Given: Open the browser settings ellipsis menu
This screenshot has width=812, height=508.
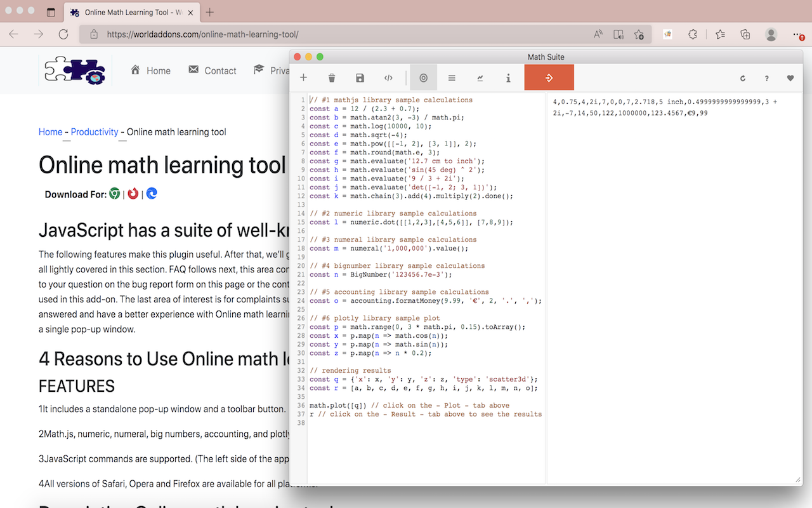Looking at the screenshot, I should click(x=797, y=34).
